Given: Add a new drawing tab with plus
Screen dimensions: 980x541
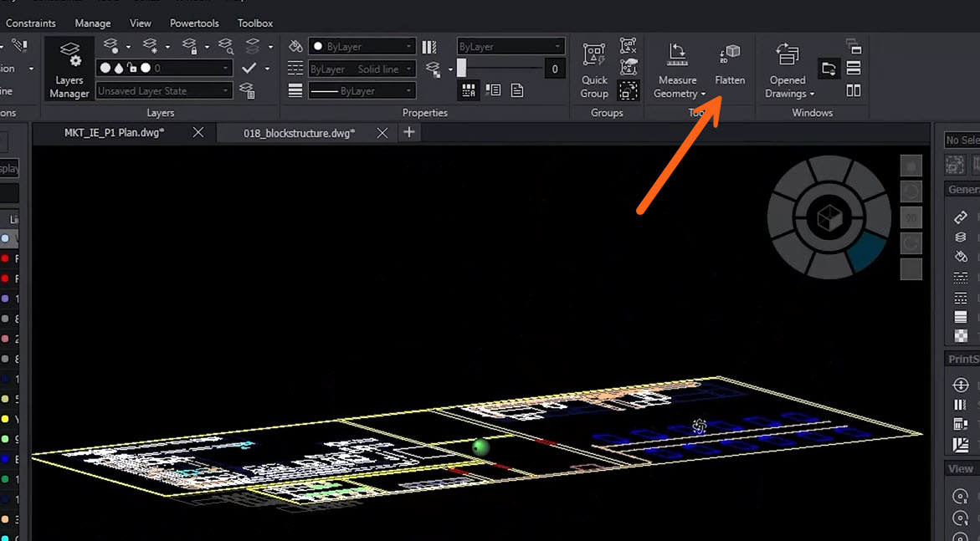Looking at the screenshot, I should click(408, 132).
